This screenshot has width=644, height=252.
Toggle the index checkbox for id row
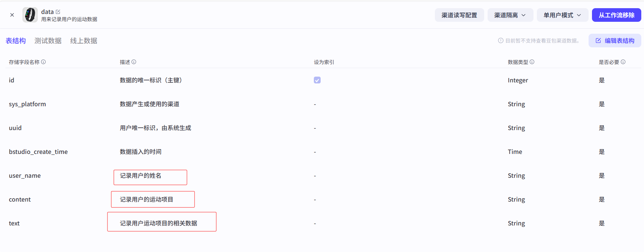click(317, 80)
